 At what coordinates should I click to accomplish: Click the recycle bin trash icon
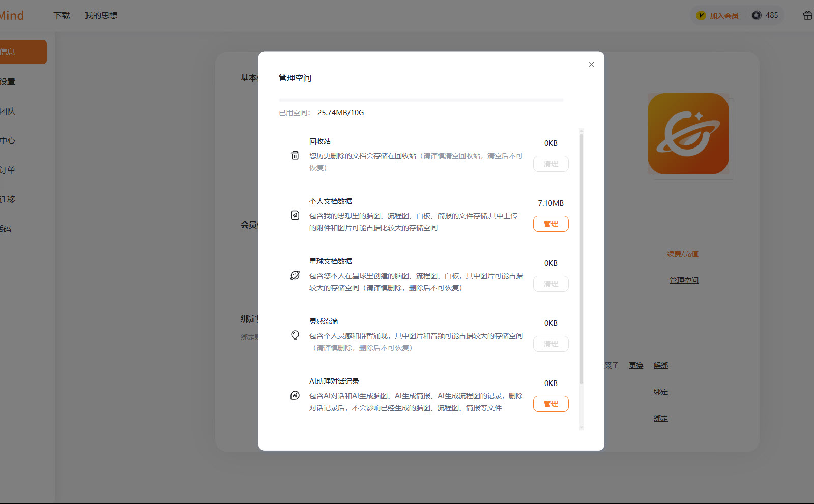pyautogui.click(x=295, y=155)
